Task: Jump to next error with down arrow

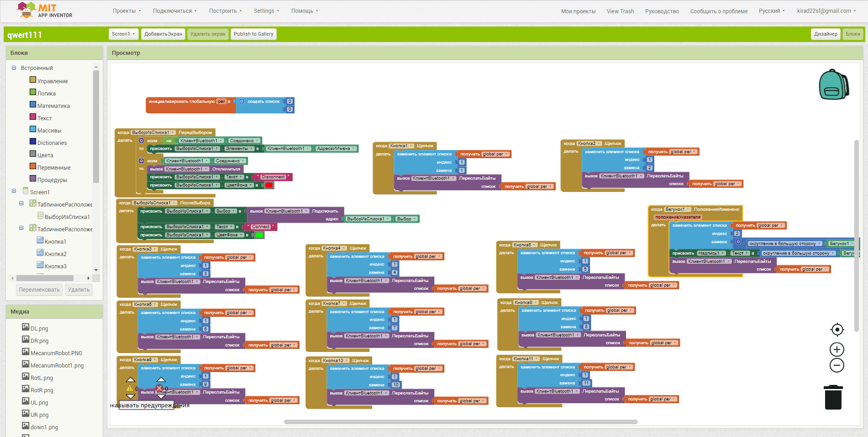Action: click(161, 396)
